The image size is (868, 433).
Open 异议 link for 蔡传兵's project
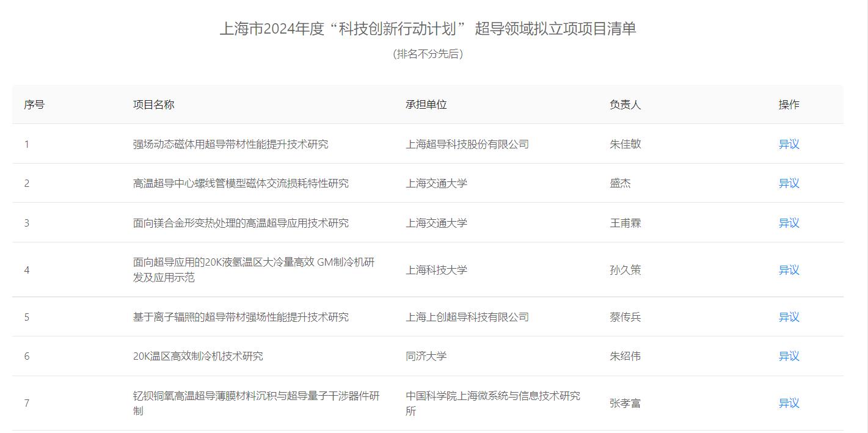point(789,317)
